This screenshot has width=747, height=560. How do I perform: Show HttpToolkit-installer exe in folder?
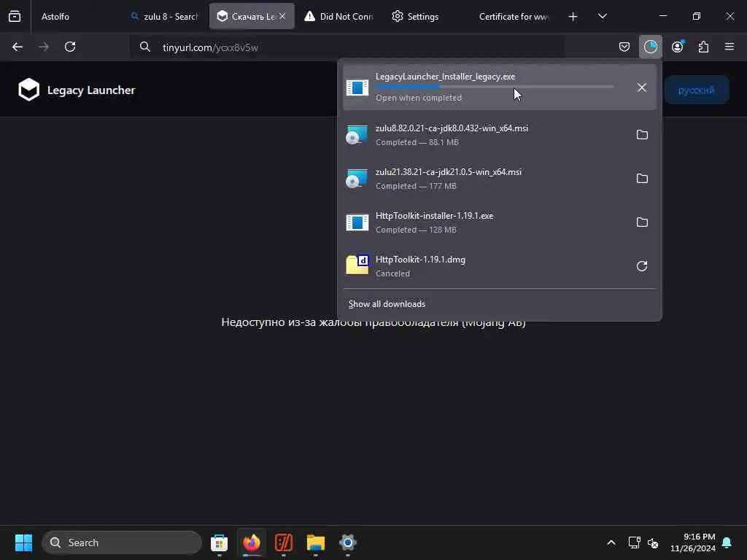coord(642,222)
